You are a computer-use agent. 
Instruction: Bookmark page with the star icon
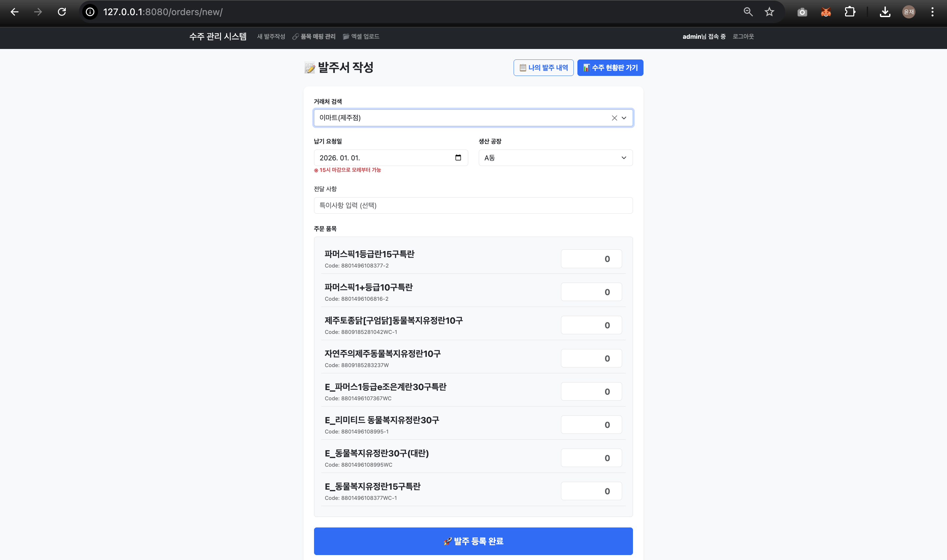pos(769,12)
